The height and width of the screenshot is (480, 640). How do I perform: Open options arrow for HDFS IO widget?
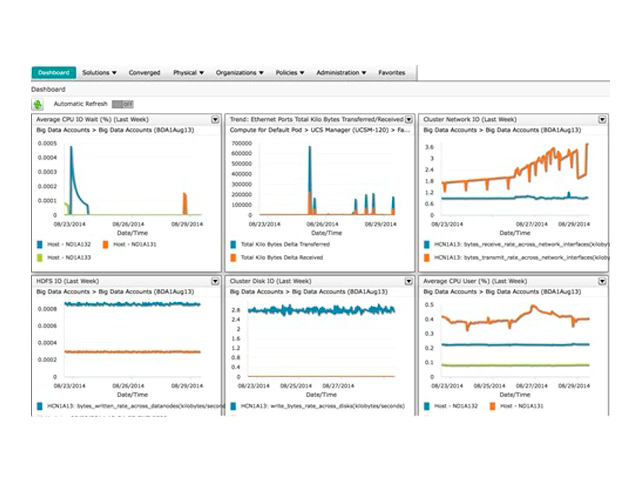point(215,283)
